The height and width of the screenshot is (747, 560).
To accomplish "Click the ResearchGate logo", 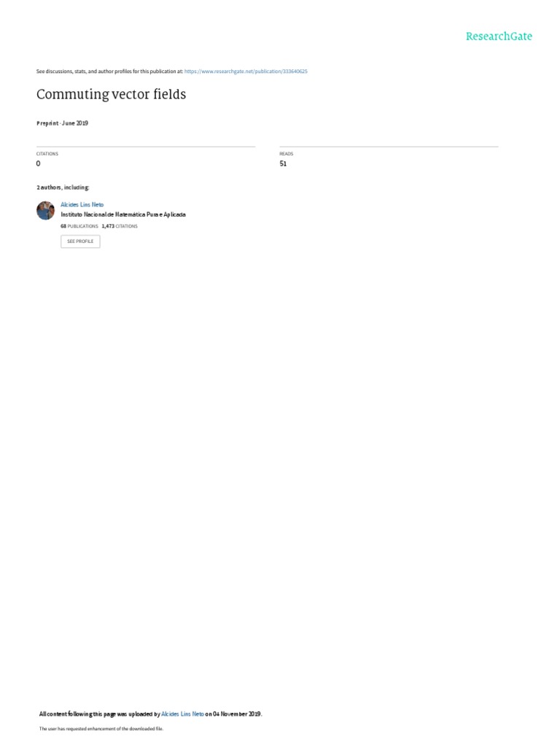I will 499,36.
